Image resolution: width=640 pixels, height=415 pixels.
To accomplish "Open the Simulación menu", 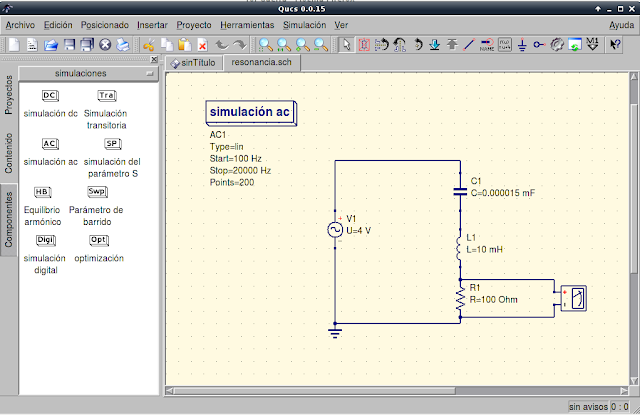I will [304, 23].
